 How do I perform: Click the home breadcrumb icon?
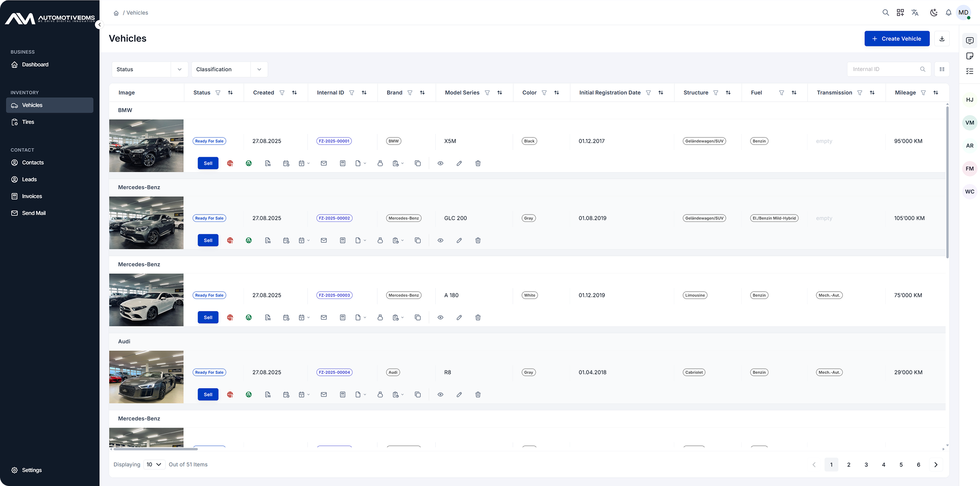coord(116,13)
